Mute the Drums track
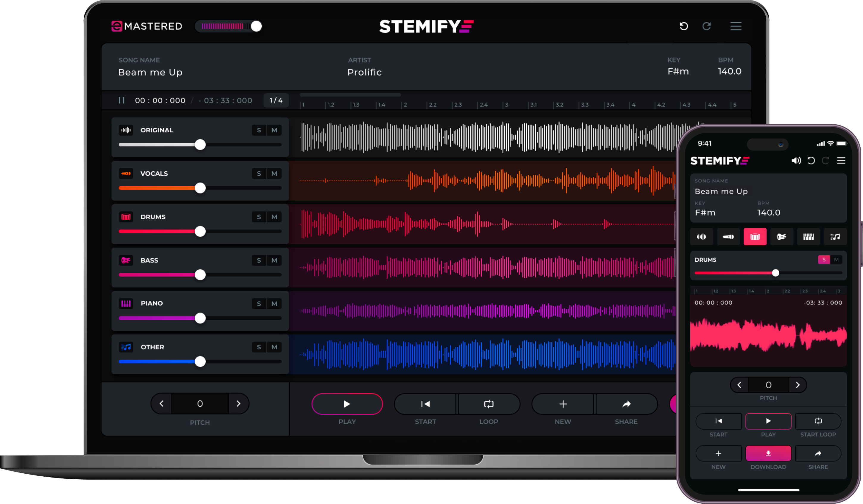This screenshot has width=863, height=504. (274, 216)
